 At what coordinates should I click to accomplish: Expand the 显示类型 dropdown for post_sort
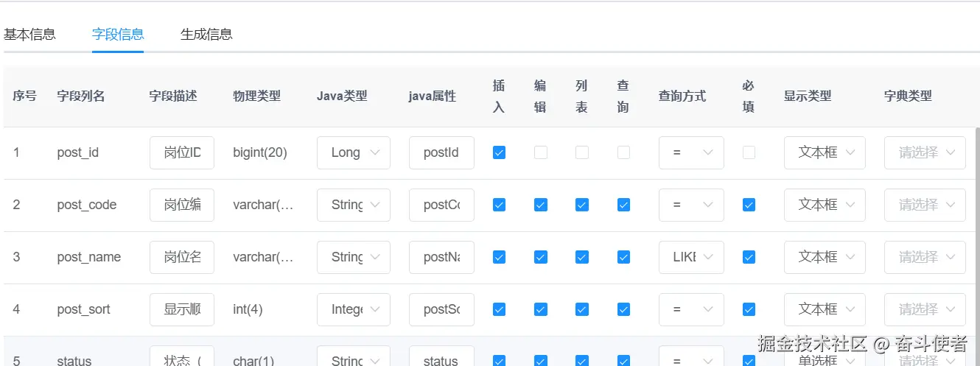coord(825,309)
